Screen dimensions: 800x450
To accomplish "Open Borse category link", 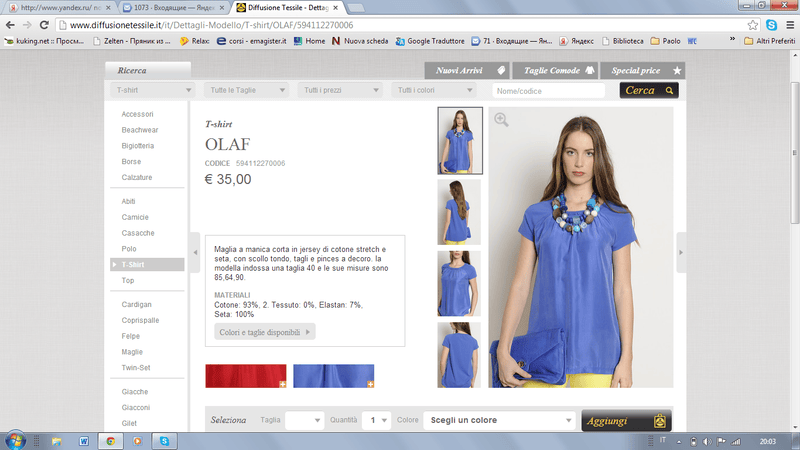I will [131, 161].
